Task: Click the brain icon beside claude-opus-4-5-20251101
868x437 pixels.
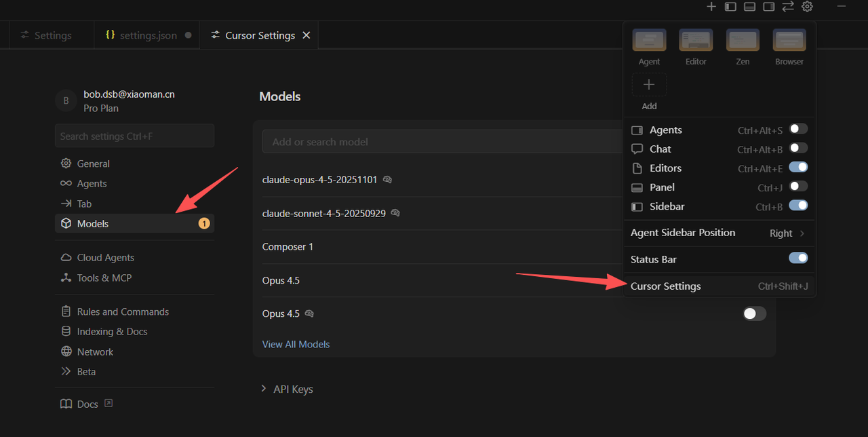Action: 387,180
